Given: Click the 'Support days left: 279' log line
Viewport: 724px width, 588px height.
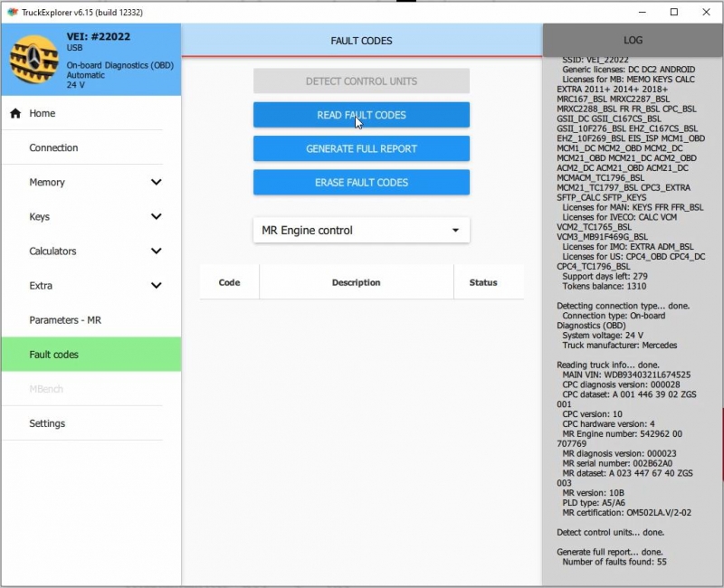Looking at the screenshot, I should coord(605,276).
